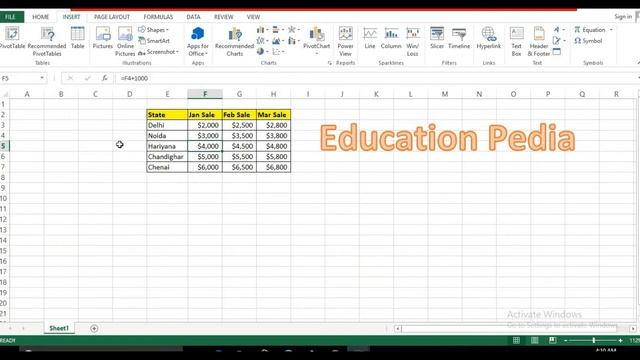
Task: Open the Shapes dropdown
Action: [153, 30]
